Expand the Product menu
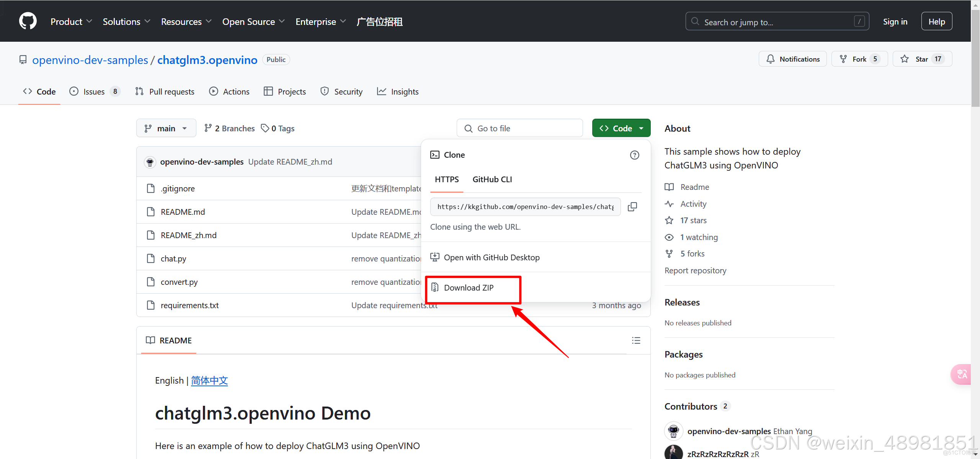 tap(71, 21)
